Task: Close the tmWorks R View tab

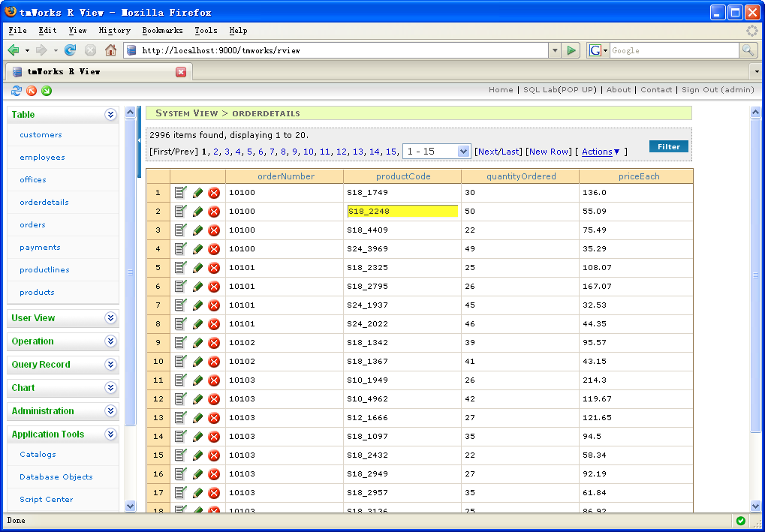Action: [181, 72]
